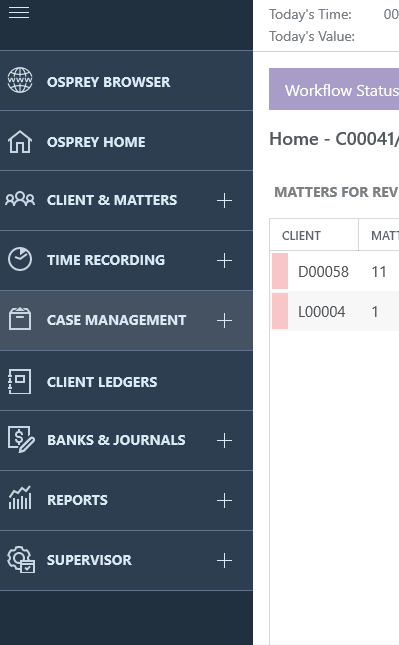Expand the Supervisor submenu
Screen dimensions: 399x645
[224, 561]
